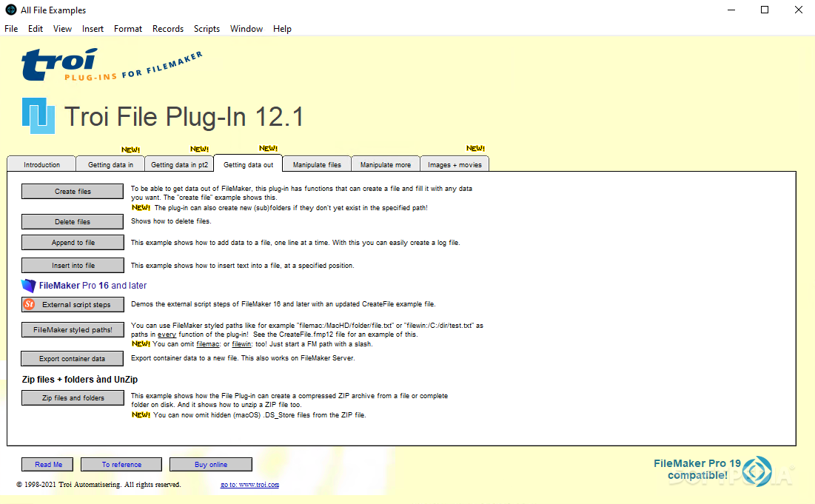
Task: Open the Edit menu
Action: (x=36, y=29)
